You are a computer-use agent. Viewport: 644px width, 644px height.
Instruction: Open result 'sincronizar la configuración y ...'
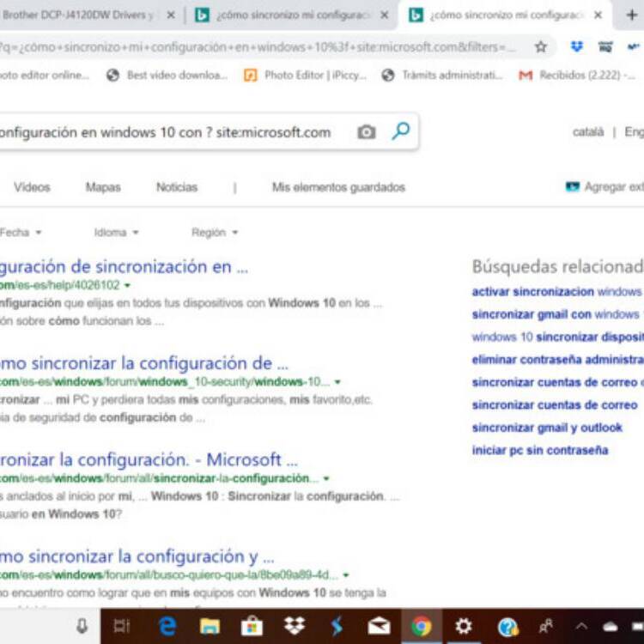point(137,557)
